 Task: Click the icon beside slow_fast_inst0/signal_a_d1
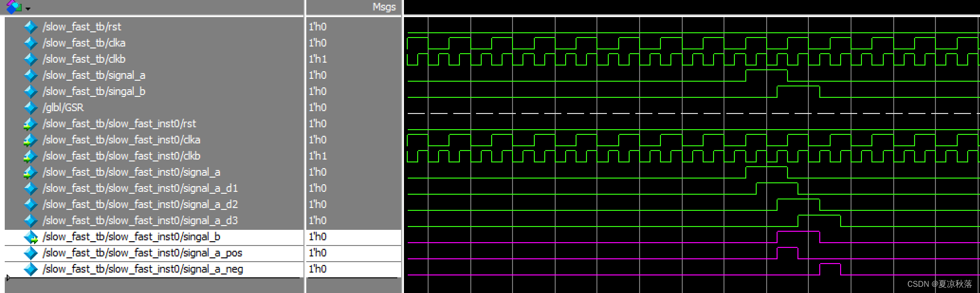pos(31,189)
